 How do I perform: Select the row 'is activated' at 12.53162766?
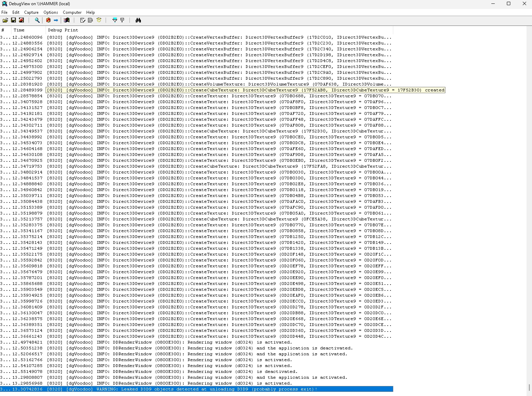(196, 360)
